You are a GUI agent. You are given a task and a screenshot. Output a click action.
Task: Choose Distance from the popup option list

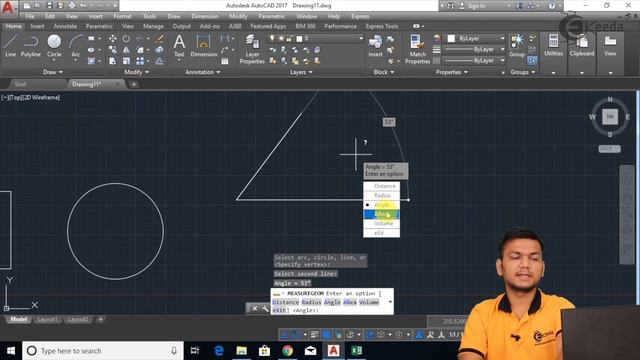[x=382, y=186]
